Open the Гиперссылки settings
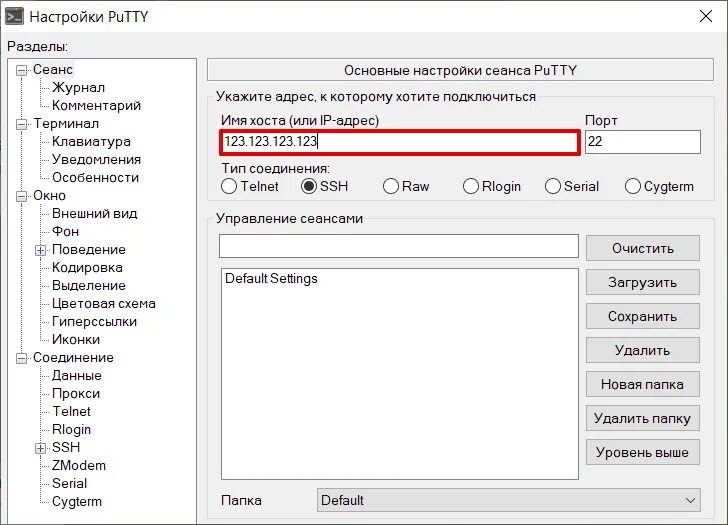This screenshot has height=525, width=728. (94, 322)
